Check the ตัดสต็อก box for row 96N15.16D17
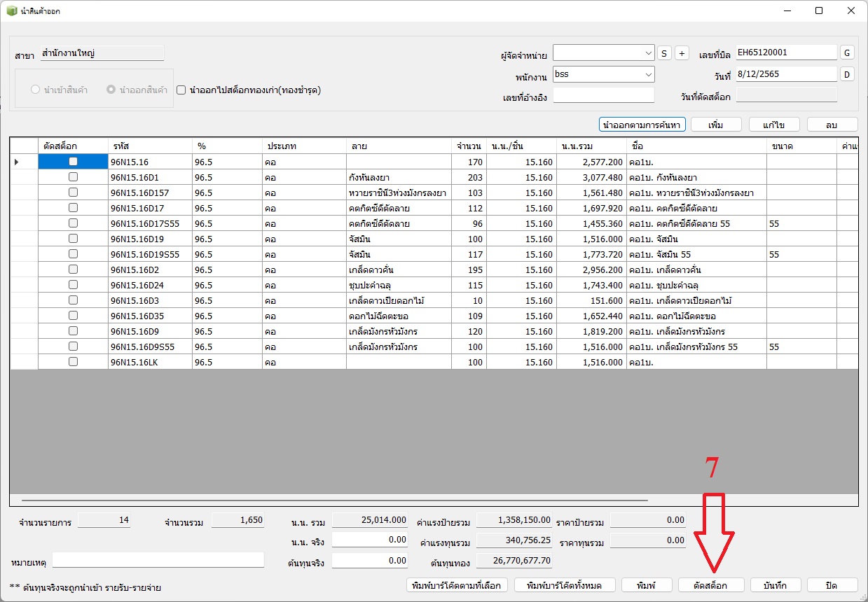The image size is (868, 602). [x=73, y=208]
